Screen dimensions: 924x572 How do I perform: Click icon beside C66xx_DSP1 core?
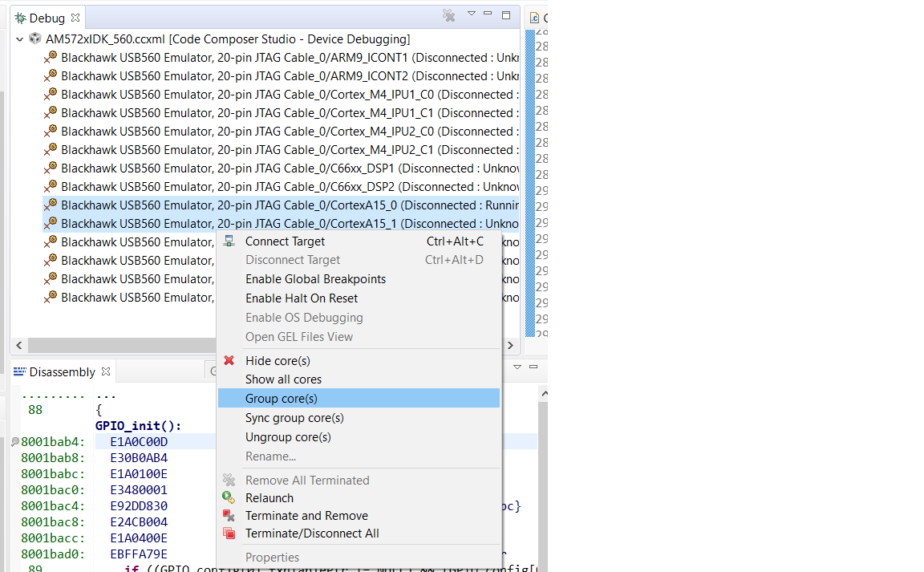click(51, 168)
